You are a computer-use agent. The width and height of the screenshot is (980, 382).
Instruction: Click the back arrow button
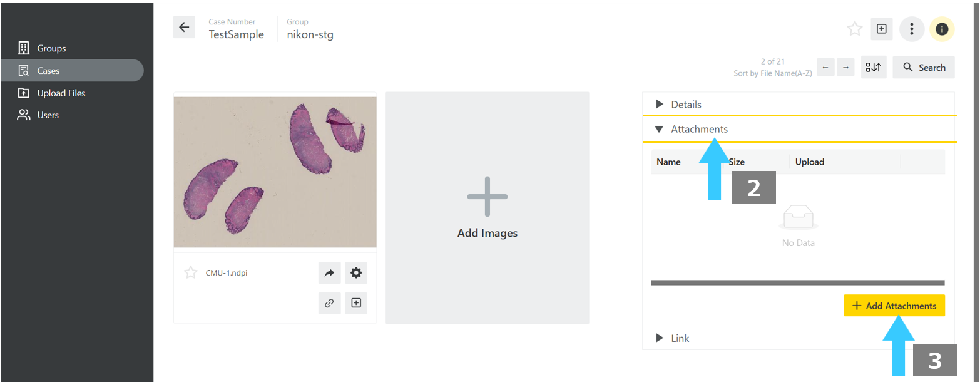point(184,28)
